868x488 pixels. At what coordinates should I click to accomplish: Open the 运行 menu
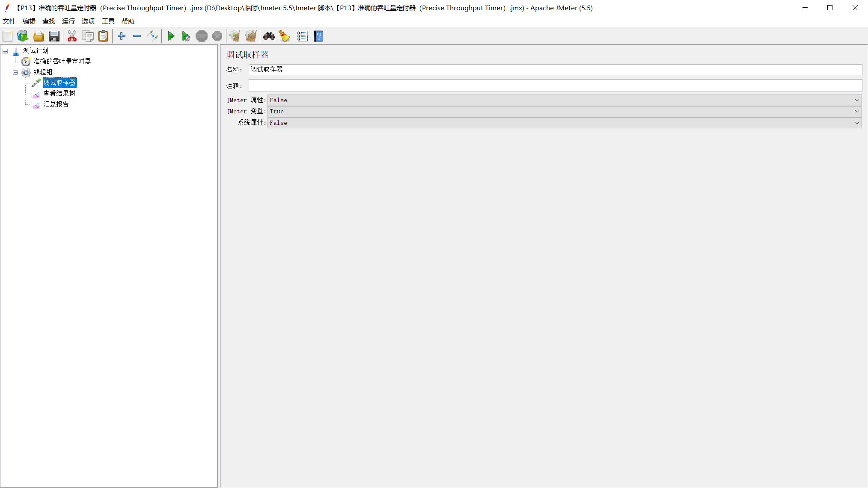click(68, 21)
